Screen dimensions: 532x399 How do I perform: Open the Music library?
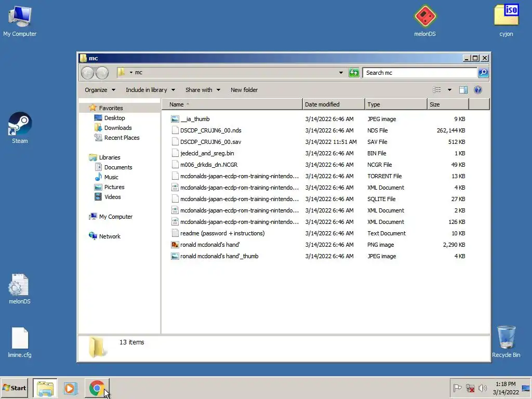click(111, 177)
